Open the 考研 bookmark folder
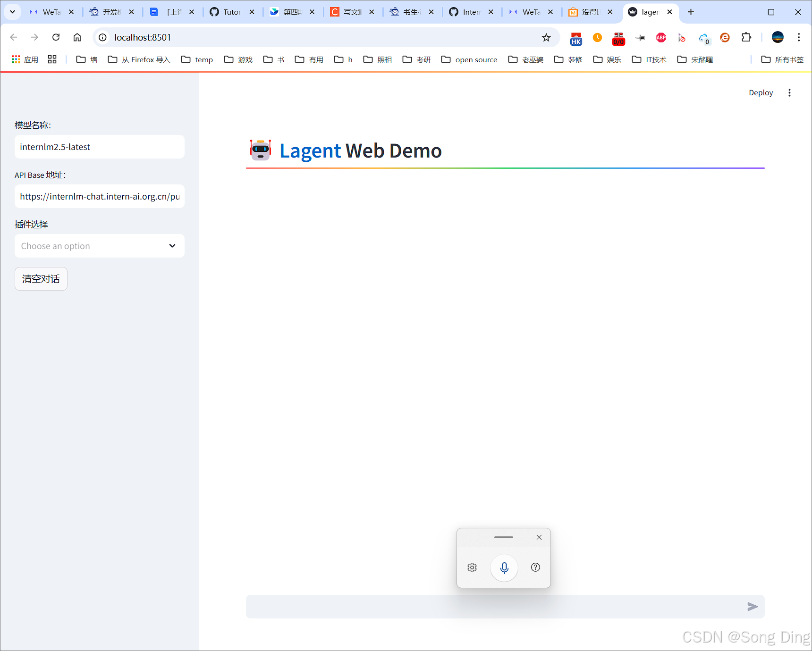The height and width of the screenshot is (651, 812). tap(416, 59)
